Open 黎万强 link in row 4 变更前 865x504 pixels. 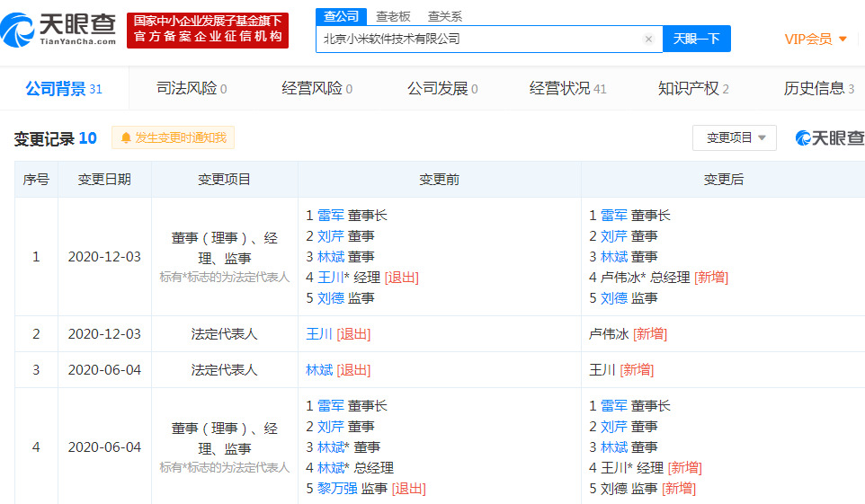pyautogui.click(x=337, y=489)
